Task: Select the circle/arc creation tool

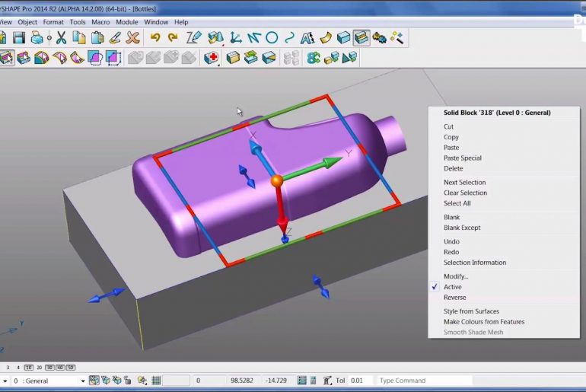Action: click(x=272, y=37)
